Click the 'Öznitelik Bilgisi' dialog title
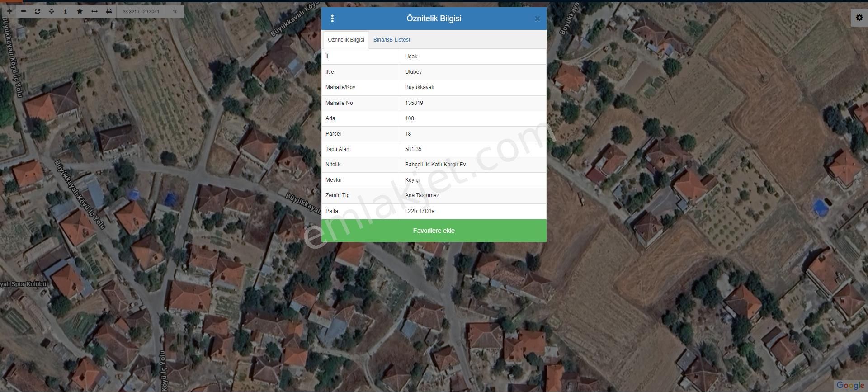 pyautogui.click(x=434, y=19)
